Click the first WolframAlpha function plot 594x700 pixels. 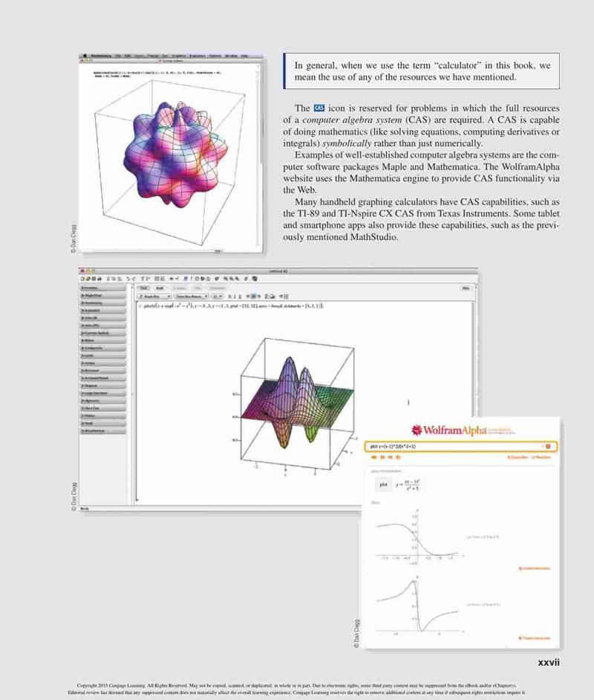pyautogui.click(x=420, y=538)
